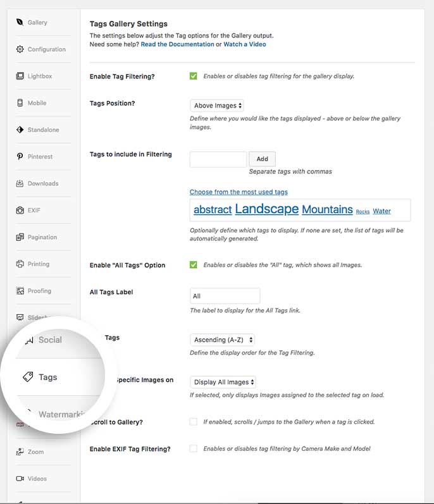
Task: Open the Tags Position dropdown
Action: point(217,106)
